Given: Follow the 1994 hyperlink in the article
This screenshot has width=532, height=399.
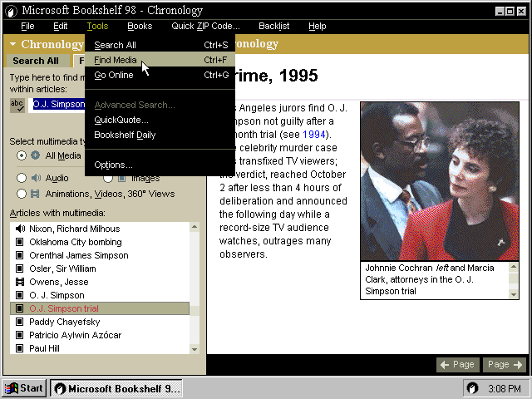Looking at the screenshot, I should coord(314,135).
